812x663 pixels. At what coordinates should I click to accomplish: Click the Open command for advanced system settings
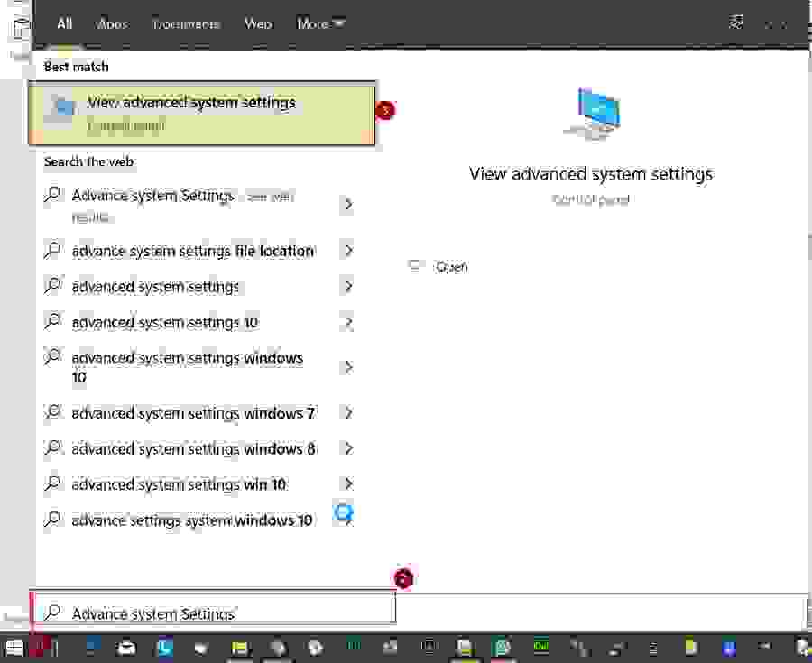(x=452, y=266)
